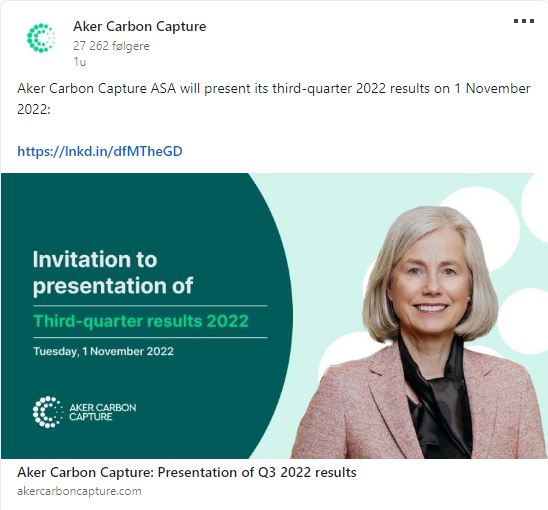This screenshot has height=510, width=548.
Task: Click the 27 262 følgere follower count
Action: [111, 46]
